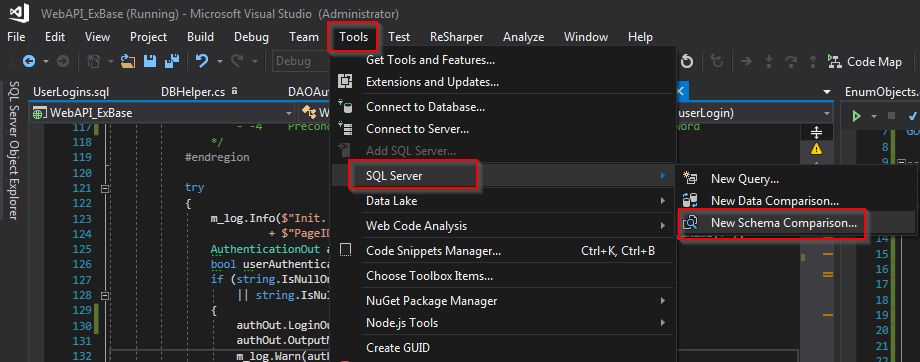This screenshot has height=362, width=920.
Task: Click the blue checkmark parse icon
Action: click(x=913, y=116)
